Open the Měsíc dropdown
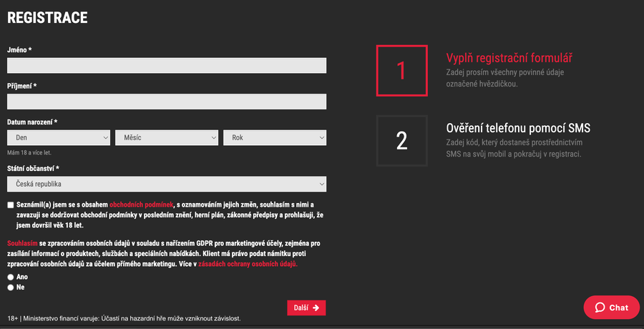644x329 pixels. coord(167,137)
